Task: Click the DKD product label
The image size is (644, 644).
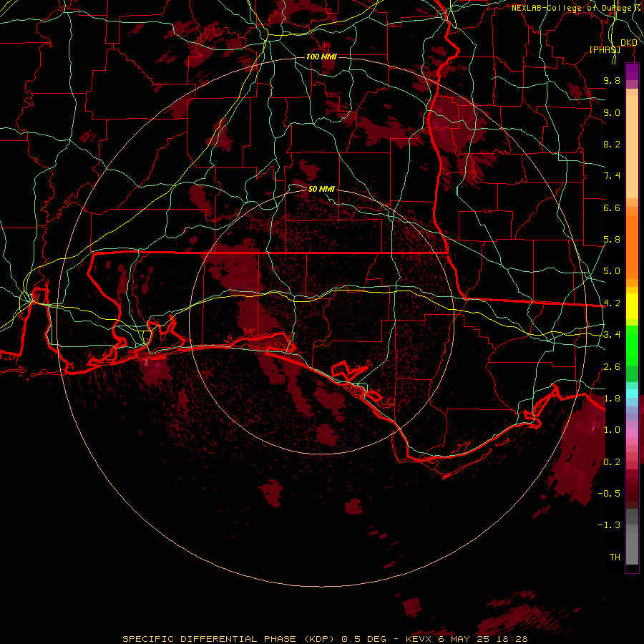Action: (628, 43)
